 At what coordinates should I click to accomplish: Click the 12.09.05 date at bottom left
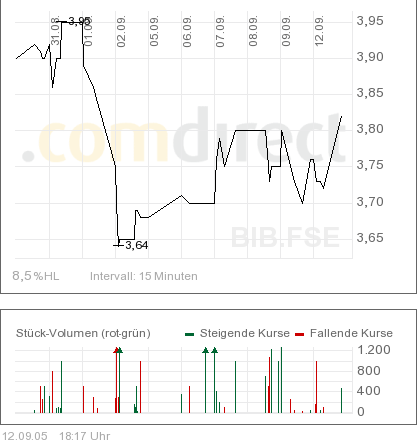point(25,436)
